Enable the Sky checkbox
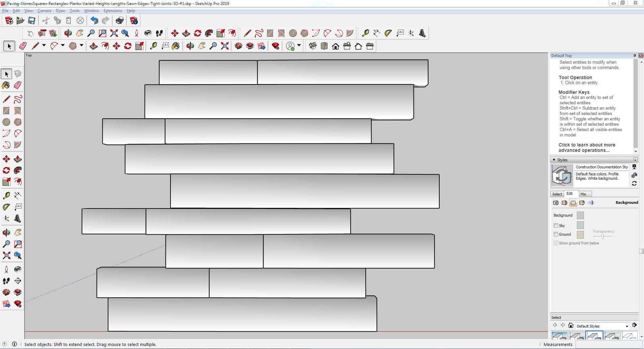This screenshot has width=644, height=349. click(556, 226)
